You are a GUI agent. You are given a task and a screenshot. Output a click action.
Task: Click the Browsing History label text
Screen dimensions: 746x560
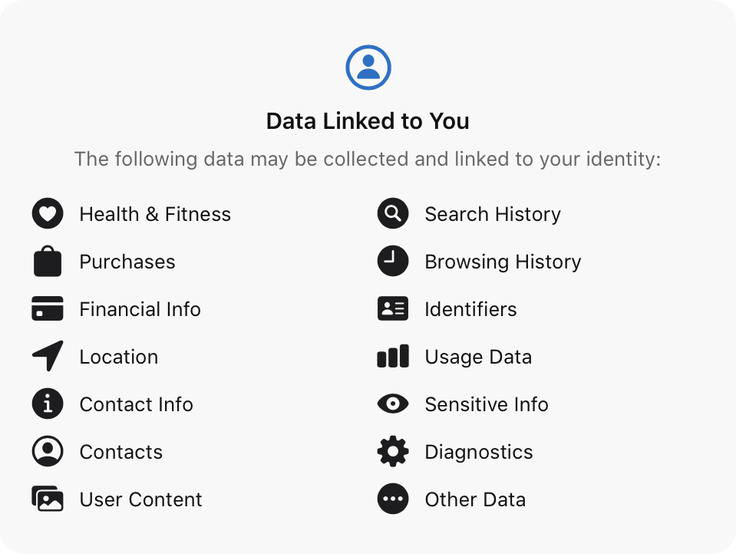click(503, 262)
